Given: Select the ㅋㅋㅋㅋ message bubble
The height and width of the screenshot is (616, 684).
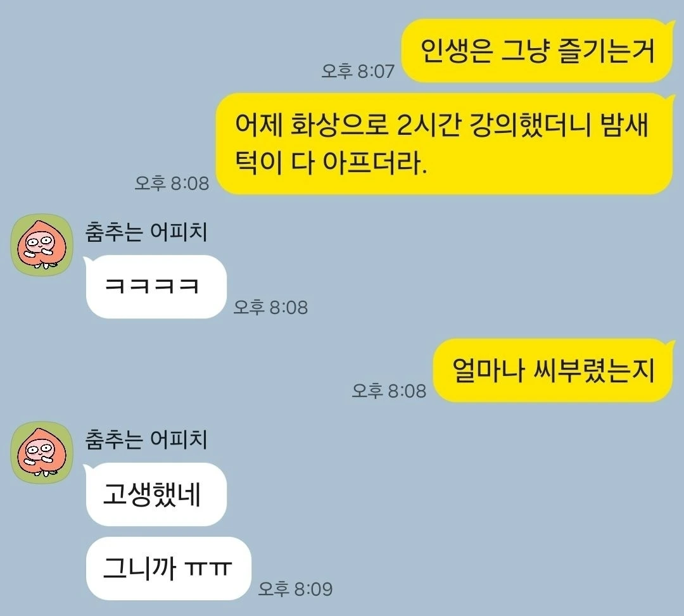Looking at the screenshot, I should click(x=155, y=286).
